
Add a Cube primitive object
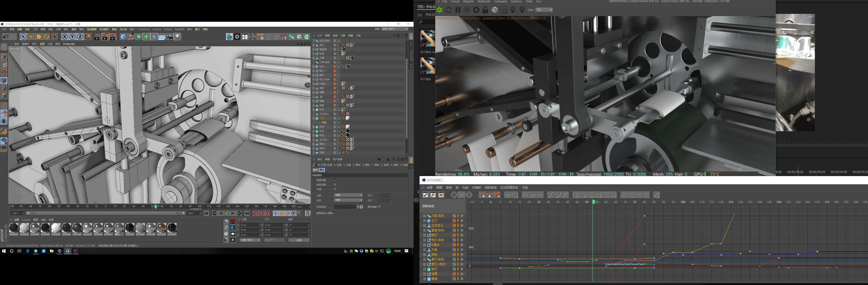tap(123, 37)
